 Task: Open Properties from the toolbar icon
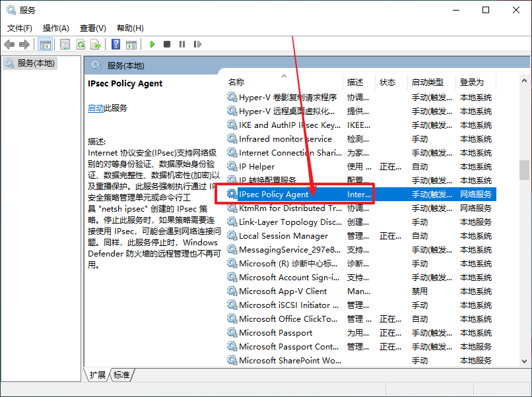65,44
